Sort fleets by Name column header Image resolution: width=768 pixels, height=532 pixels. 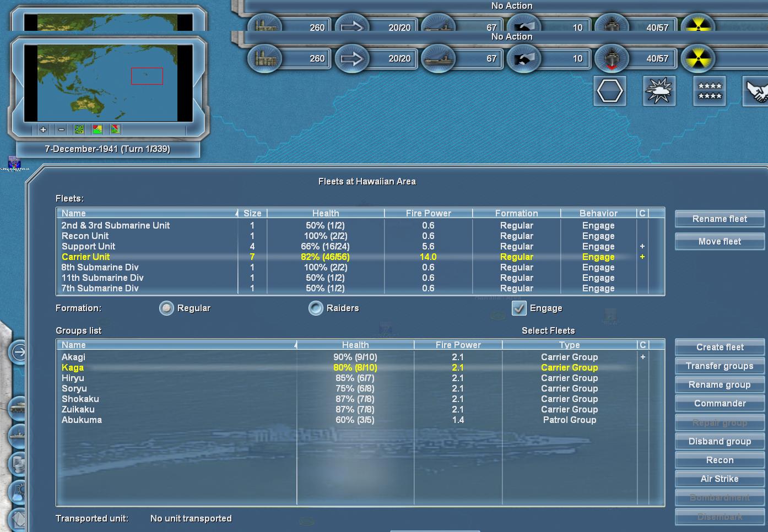148,213
